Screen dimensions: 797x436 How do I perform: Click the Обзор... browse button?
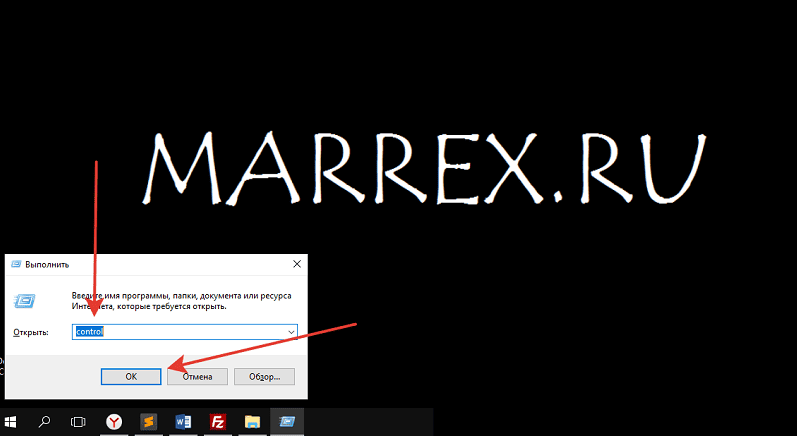pyautogui.click(x=264, y=377)
